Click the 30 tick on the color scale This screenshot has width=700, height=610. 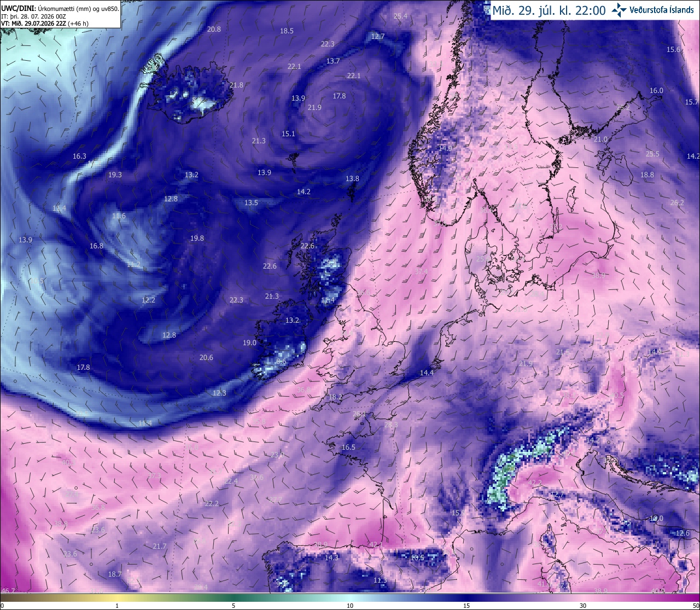[583, 606]
